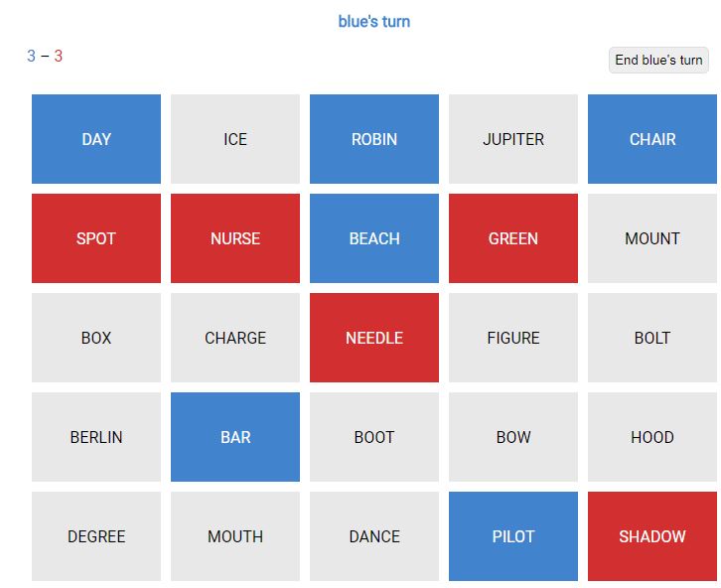Click the blue's turn heading
This screenshot has width=721, height=588.
pyautogui.click(x=373, y=21)
